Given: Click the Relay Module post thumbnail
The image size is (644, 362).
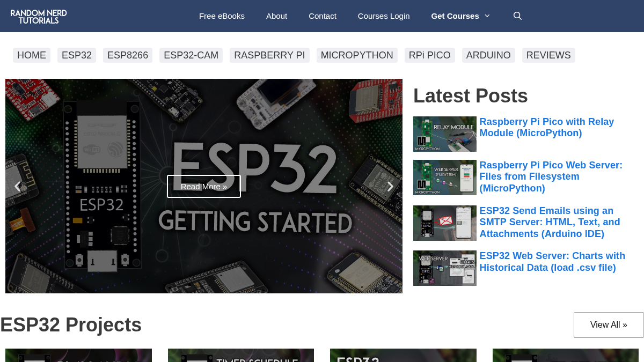Looking at the screenshot, I should coord(445,134).
